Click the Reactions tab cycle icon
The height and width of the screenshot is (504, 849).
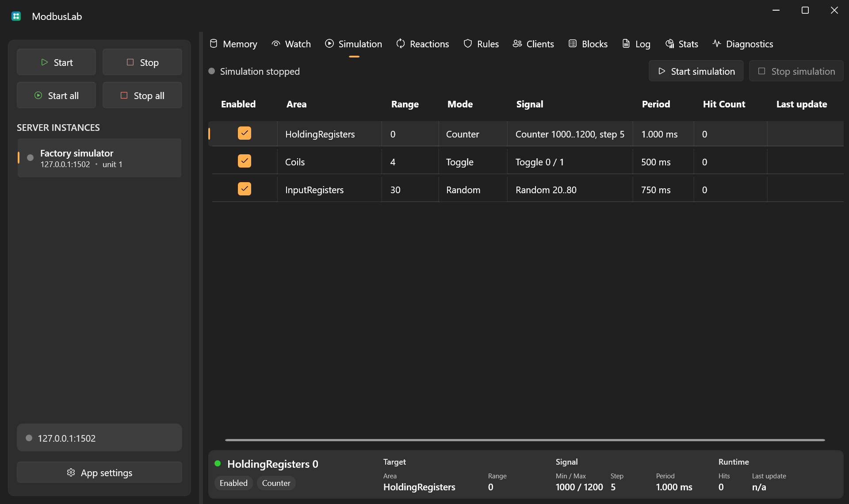[401, 44]
